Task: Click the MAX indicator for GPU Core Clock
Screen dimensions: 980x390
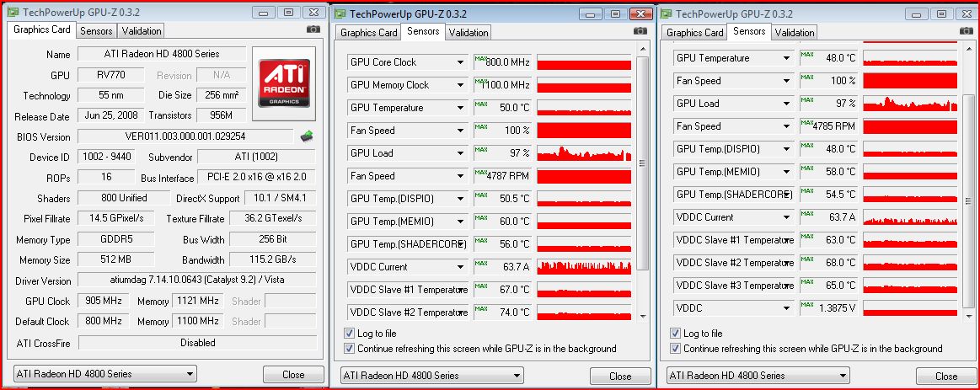Action: 480,59
